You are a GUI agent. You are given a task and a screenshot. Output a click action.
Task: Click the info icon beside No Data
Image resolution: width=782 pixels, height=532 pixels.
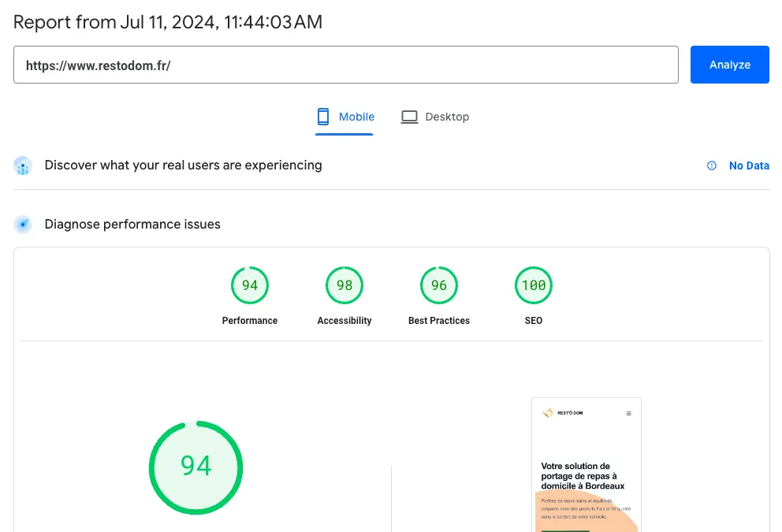[x=712, y=166]
